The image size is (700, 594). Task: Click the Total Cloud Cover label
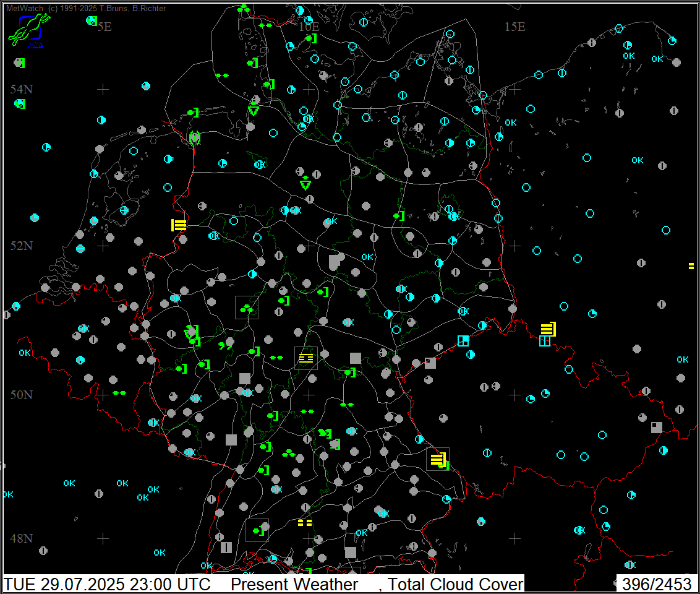(455, 584)
